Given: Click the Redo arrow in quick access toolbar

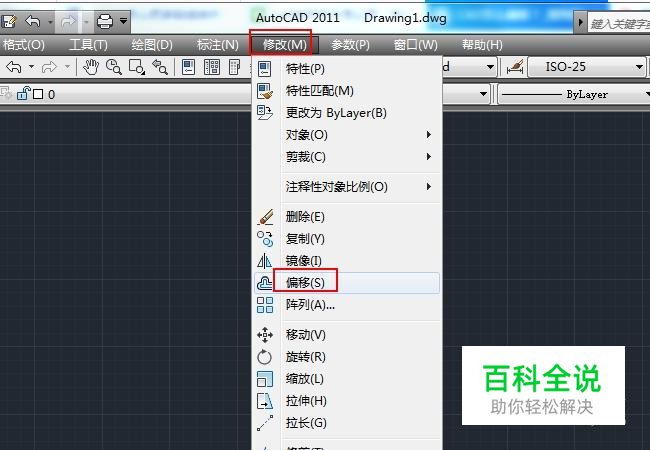Looking at the screenshot, I should (68, 21).
